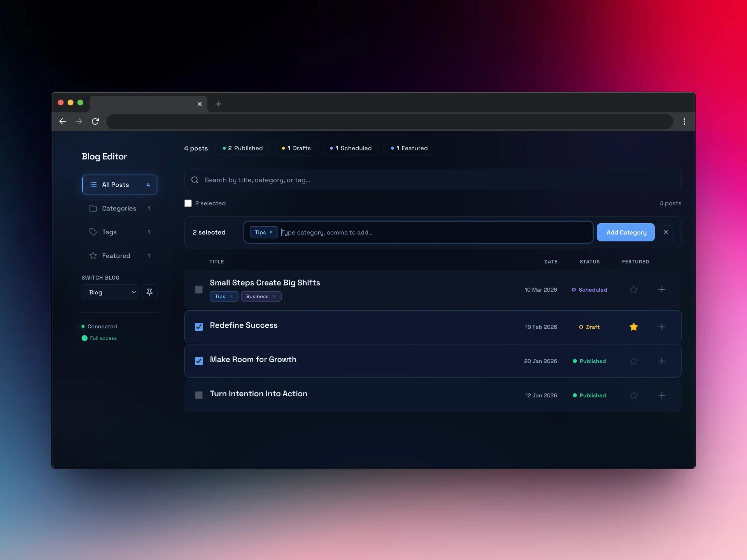
Task: Click the plus icon on the Make Room for Growth row
Action: (661, 361)
